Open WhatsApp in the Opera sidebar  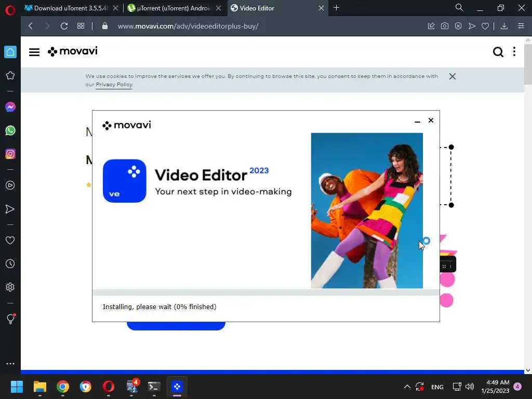click(x=10, y=130)
